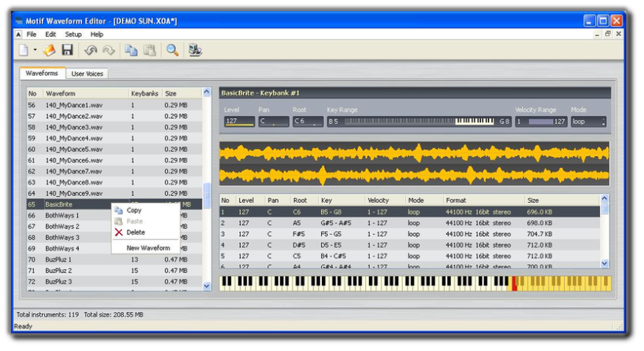The width and height of the screenshot is (644, 351).
Task: Select waveform 140_MyDance9.wav
Action: (114, 193)
